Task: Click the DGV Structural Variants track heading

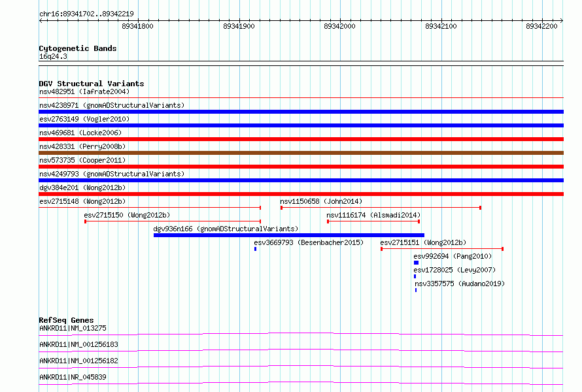Action: click(92, 84)
